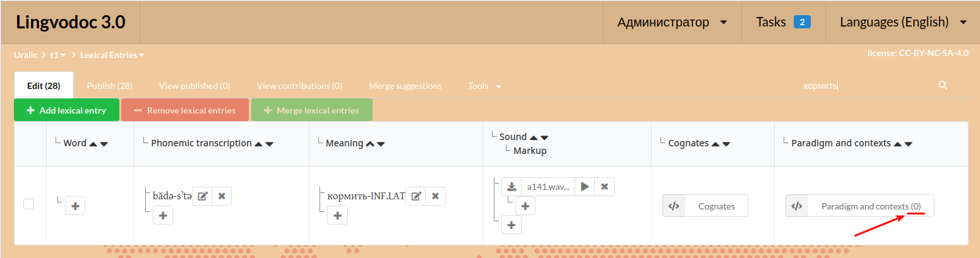Click Remove lexical entries button
This screenshot has width=980, height=258.
[x=185, y=110]
